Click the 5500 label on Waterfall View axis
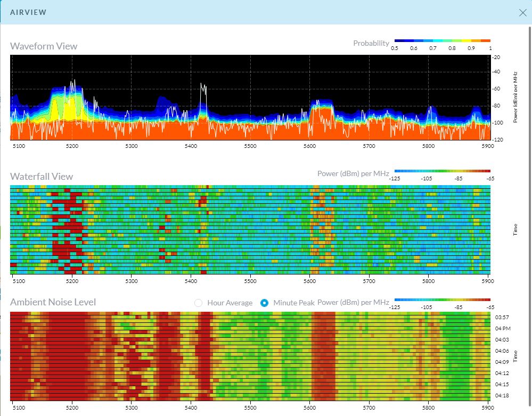This screenshot has height=416, width=532. pos(250,281)
